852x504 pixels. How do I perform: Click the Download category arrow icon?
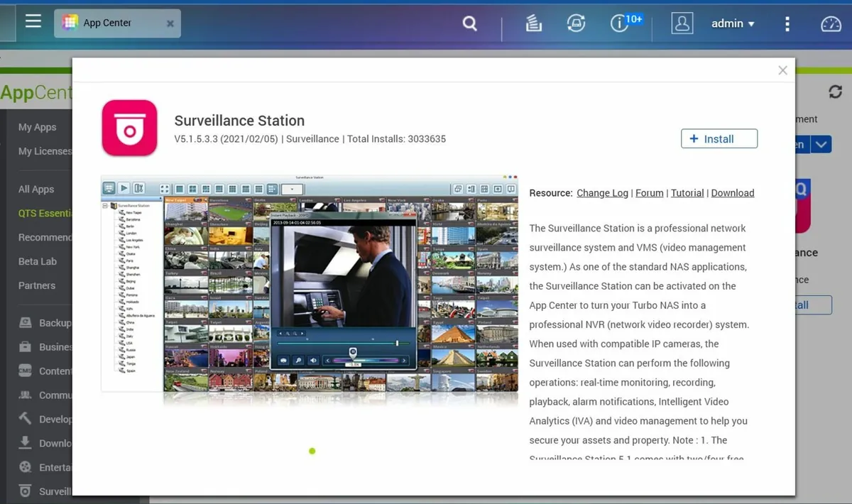26,443
